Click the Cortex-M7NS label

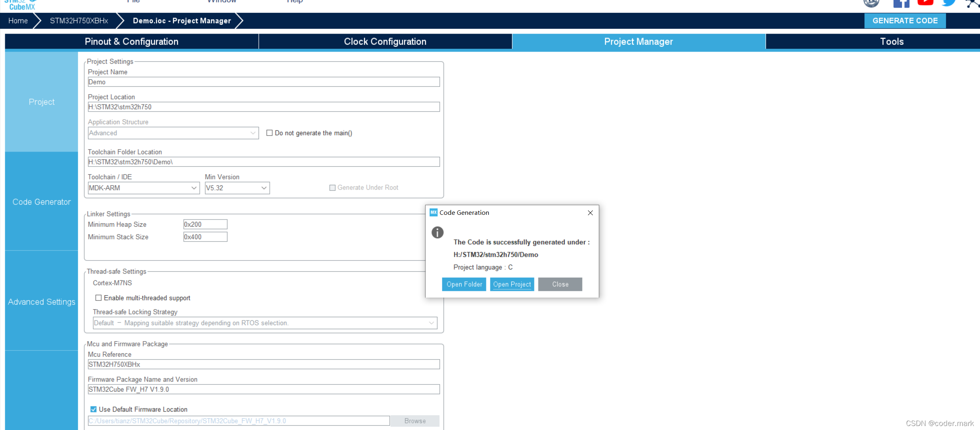(112, 283)
